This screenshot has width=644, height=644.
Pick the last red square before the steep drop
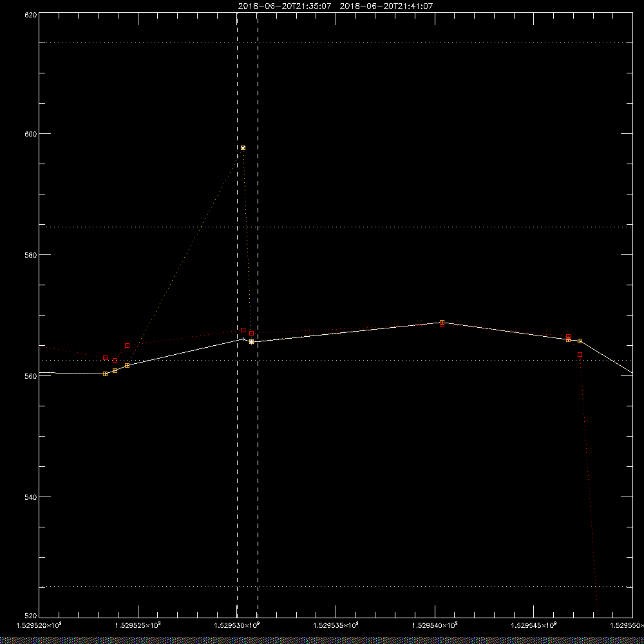pos(580,354)
